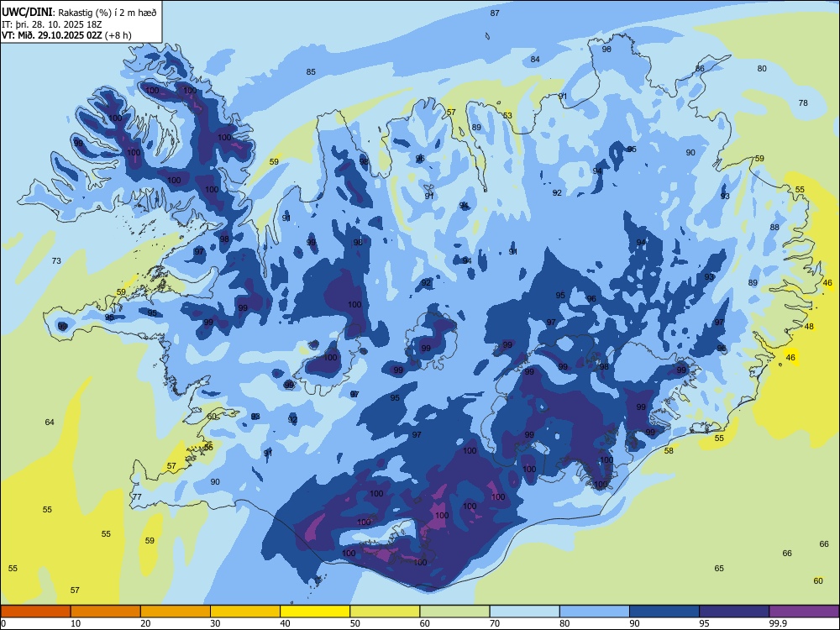Click the humidity value '77' on the map
Image resolution: width=840 pixels, height=630 pixels.
137,496
